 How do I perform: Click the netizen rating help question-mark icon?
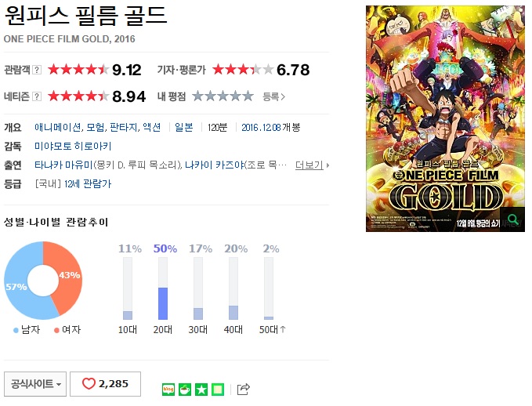[37, 96]
